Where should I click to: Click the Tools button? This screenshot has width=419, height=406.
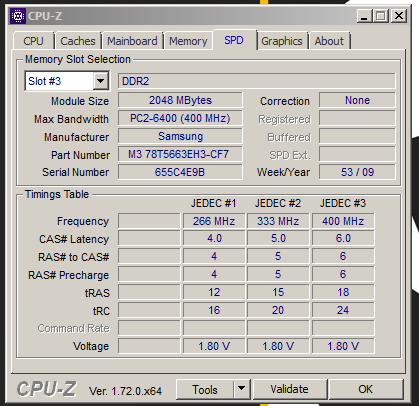click(x=205, y=389)
